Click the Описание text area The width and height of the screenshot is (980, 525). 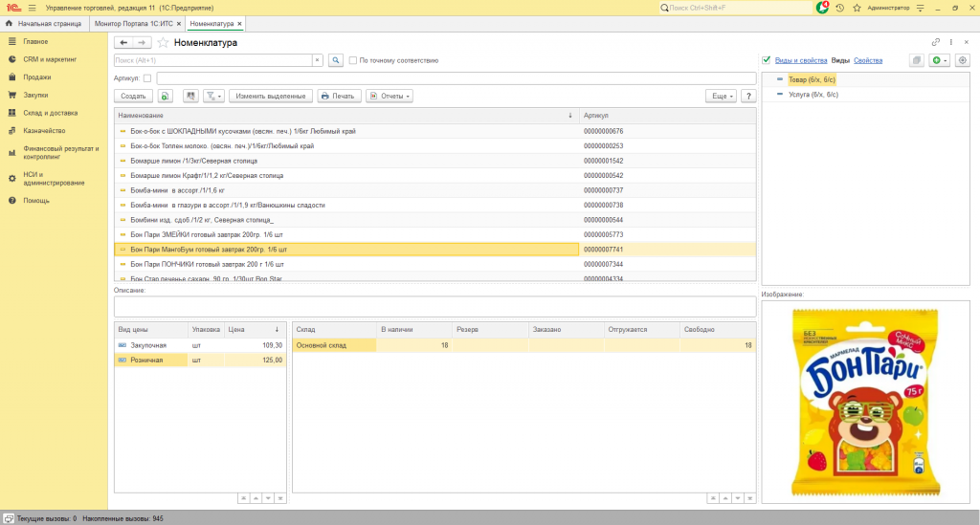coord(435,307)
